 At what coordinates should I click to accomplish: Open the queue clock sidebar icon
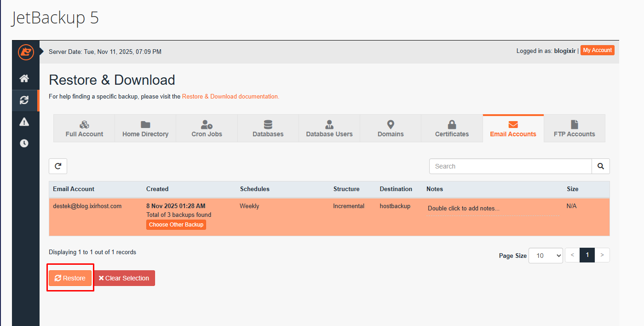[24, 143]
